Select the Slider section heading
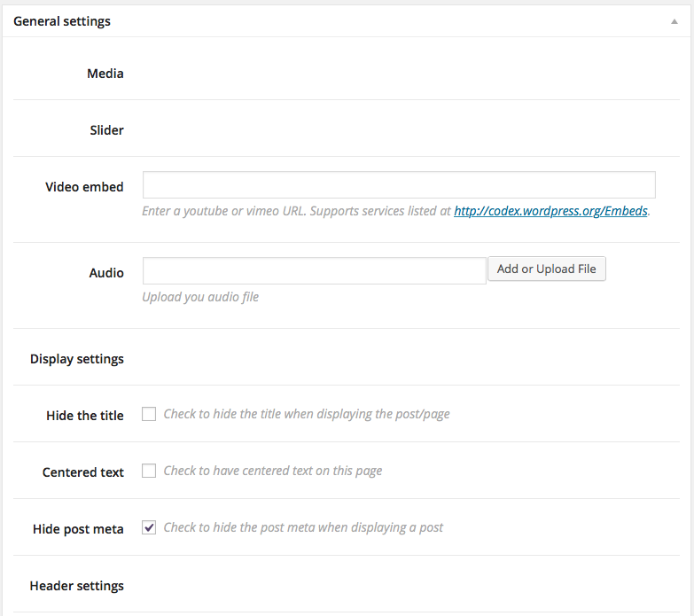The width and height of the screenshot is (694, 616). (x=106, y=130)
